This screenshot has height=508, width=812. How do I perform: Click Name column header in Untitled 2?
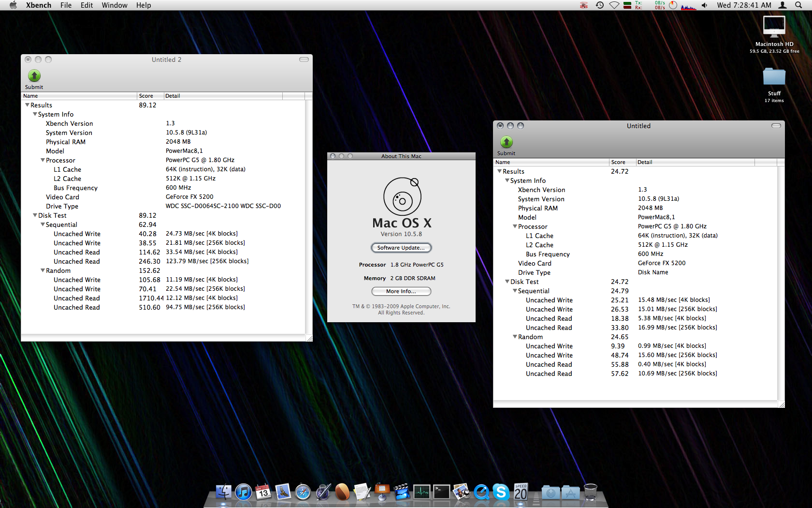(79, 96)
